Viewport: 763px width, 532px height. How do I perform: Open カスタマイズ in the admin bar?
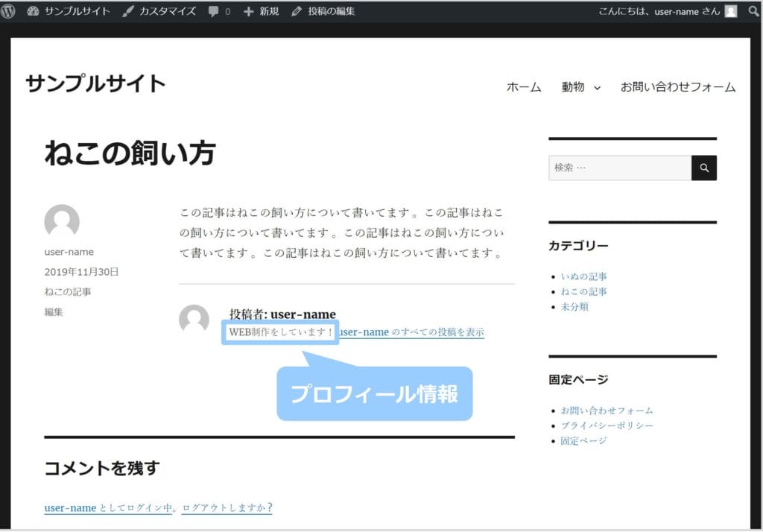(159, 11)
